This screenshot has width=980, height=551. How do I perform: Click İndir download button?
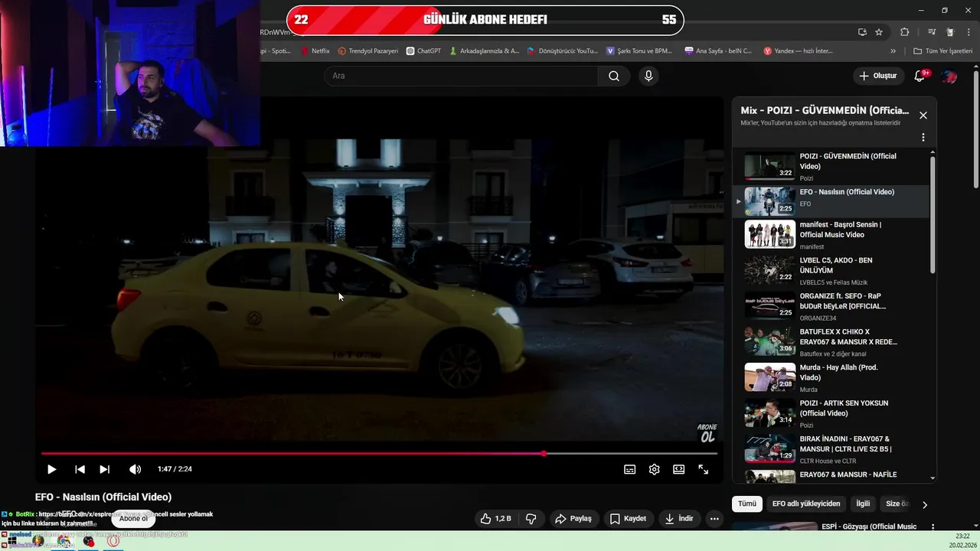click(679, 518)
